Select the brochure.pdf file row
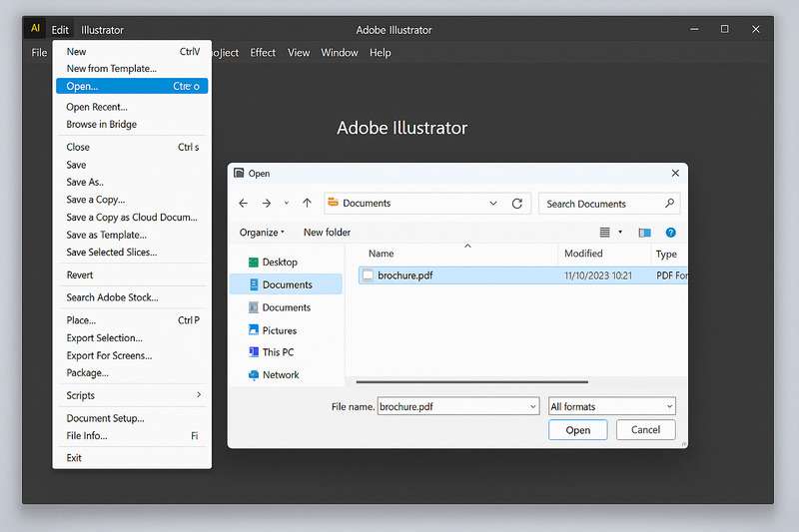Viewport: 799px width, 532px height. pyautogui.click(x=522, y=275)
